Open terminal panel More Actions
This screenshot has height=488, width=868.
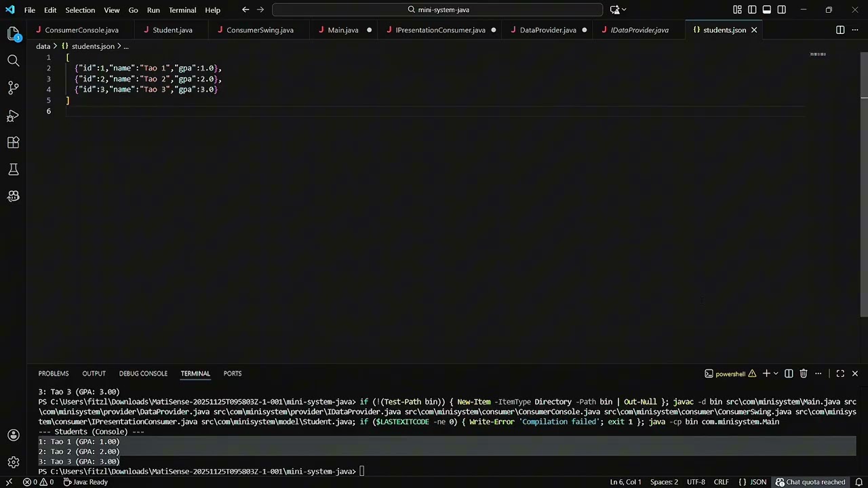coord(818,373)
